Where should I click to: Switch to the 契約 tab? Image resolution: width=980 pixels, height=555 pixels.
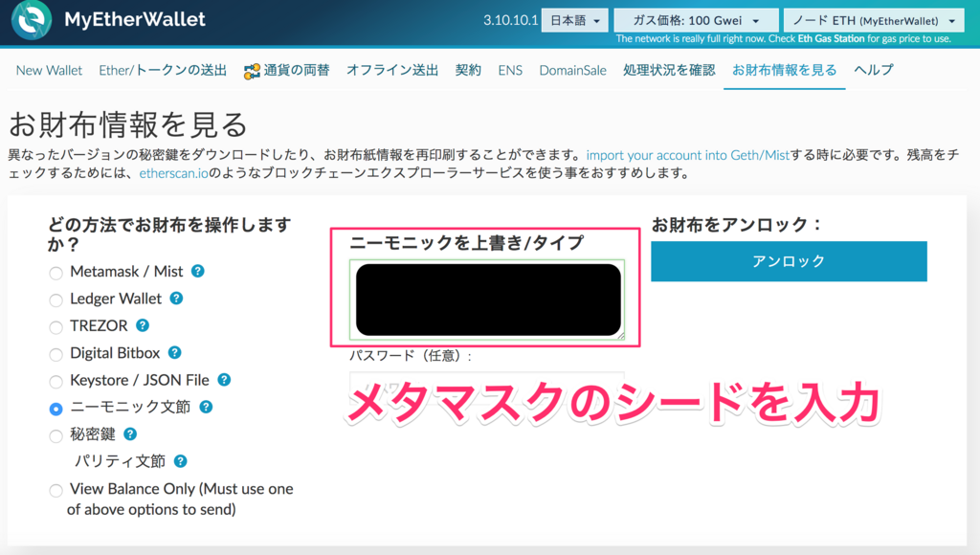468,70
